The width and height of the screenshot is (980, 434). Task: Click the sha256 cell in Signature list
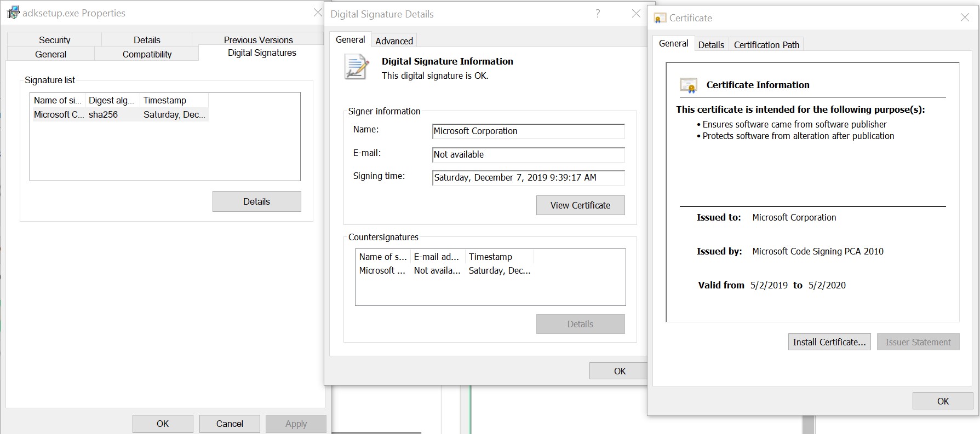[x=103, y=114]
